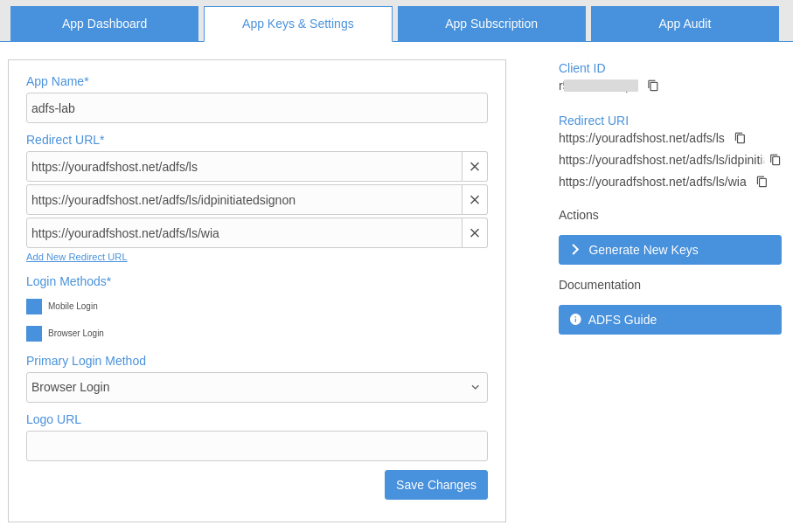The height and width of the screenshot is (532, 793).
Task: Click the Save Changes button
Action: click(435, 484)
